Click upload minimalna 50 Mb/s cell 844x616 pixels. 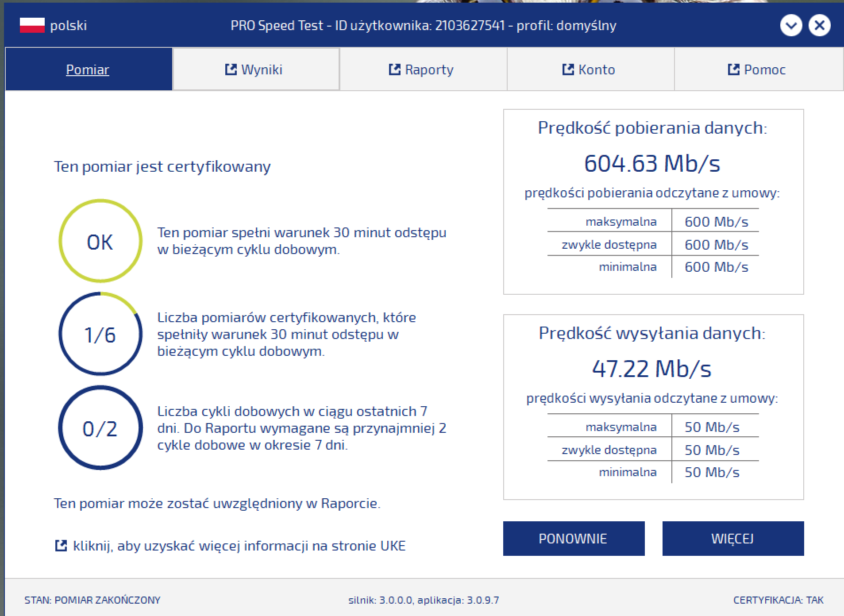tap(712, 472)
